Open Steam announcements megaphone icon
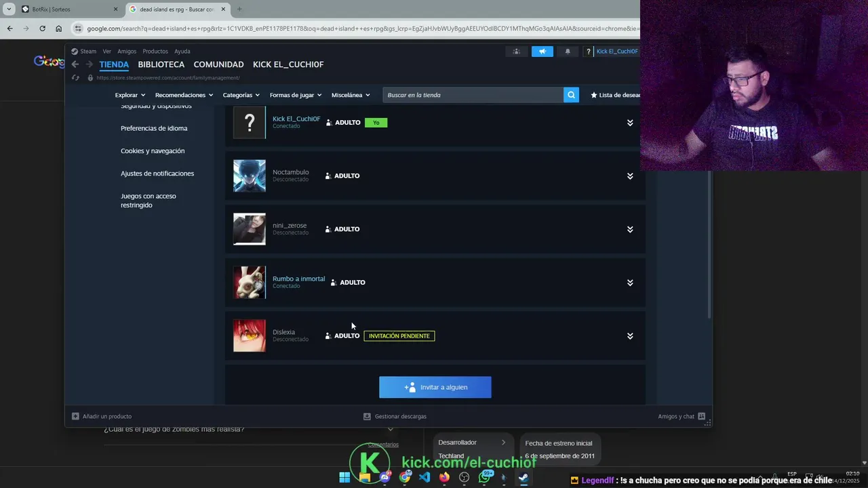 [542, 52]
